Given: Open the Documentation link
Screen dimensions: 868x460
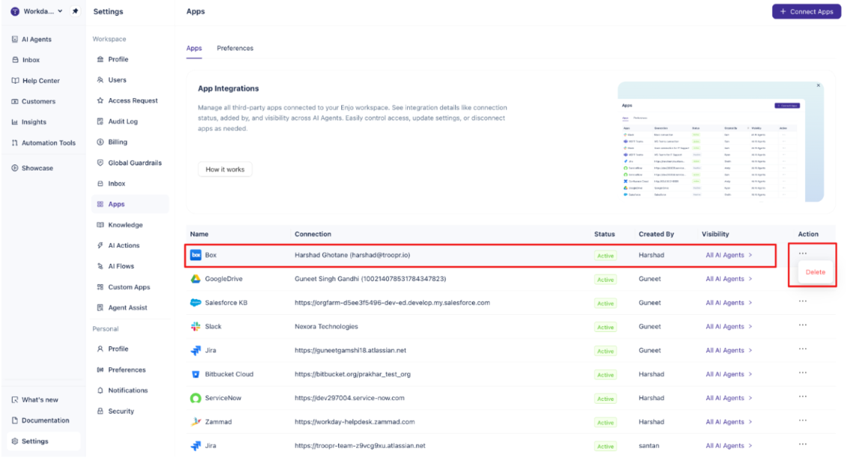Looking at the screenshot, I should click(40, 420).
